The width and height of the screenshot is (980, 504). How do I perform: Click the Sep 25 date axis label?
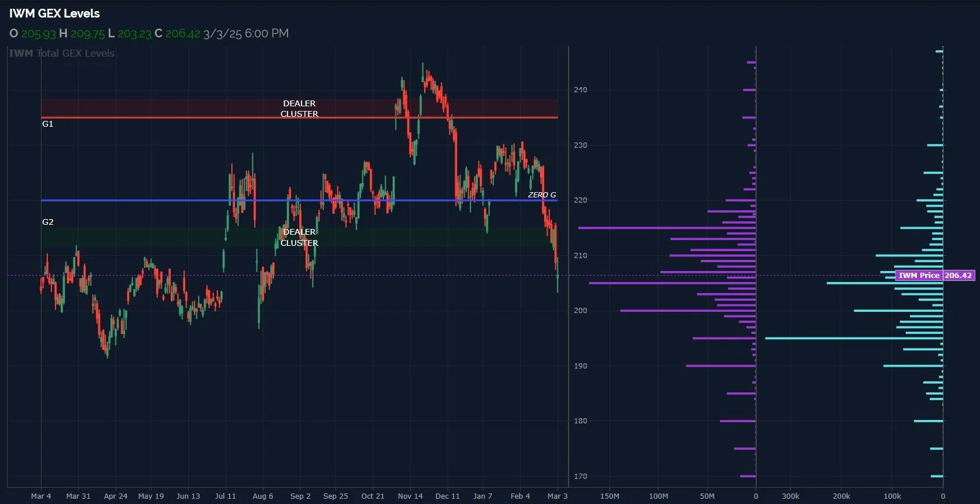click(335, 496)
